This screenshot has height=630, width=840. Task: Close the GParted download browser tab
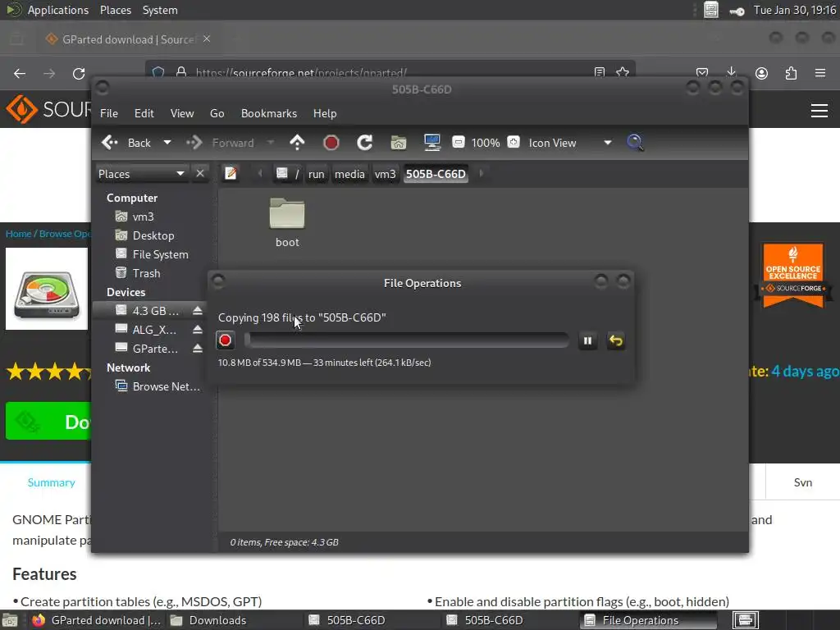[x=207, y=39]
